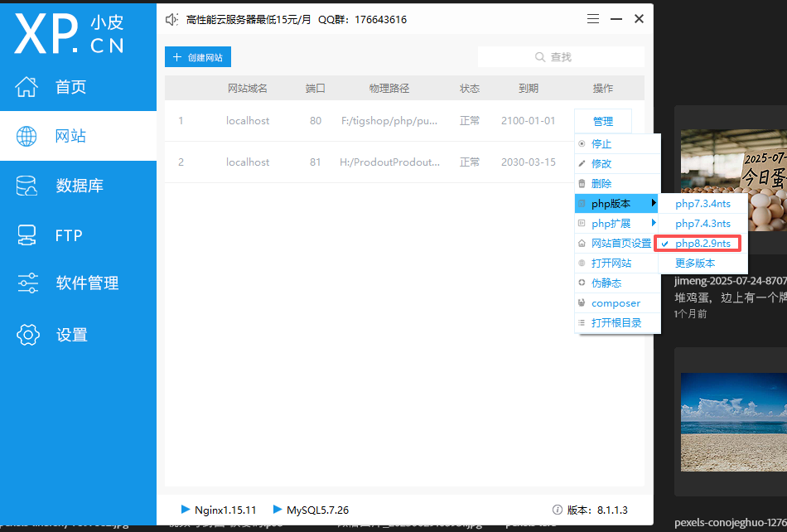Viewport: 787px width, 532px height.
Task: Open 设置 gear icon in sidebar
Action: coord(27,335)
